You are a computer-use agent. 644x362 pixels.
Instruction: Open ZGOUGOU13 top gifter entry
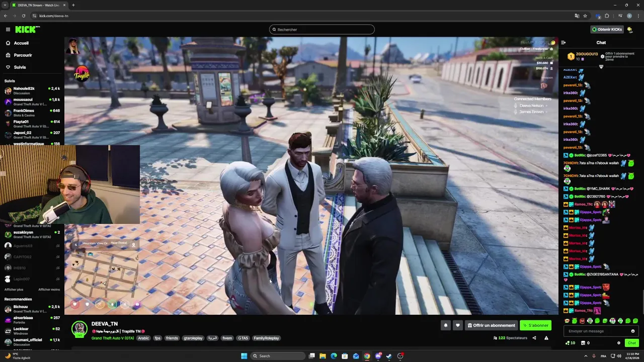coord(583,56)
